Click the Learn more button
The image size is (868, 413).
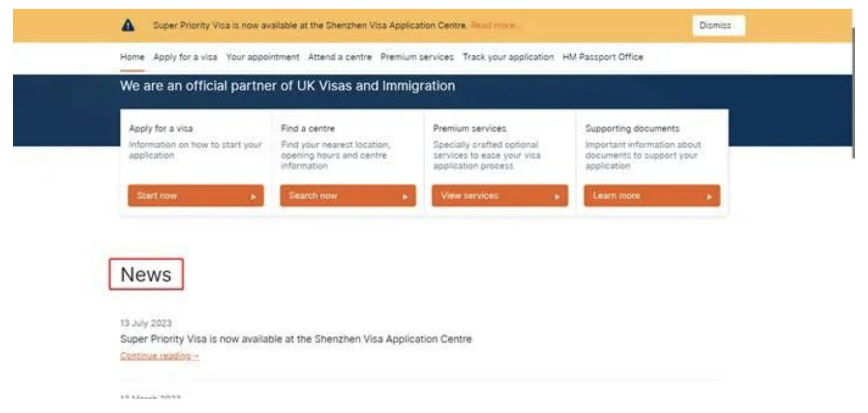point(652,196)
